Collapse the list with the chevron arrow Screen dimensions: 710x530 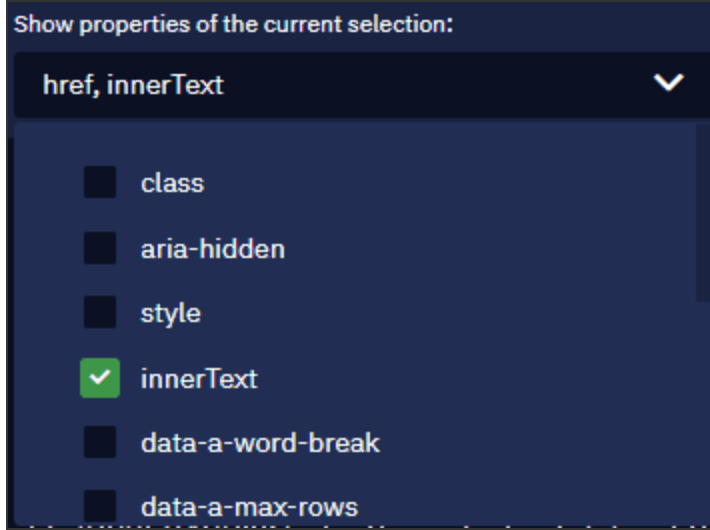668,83
